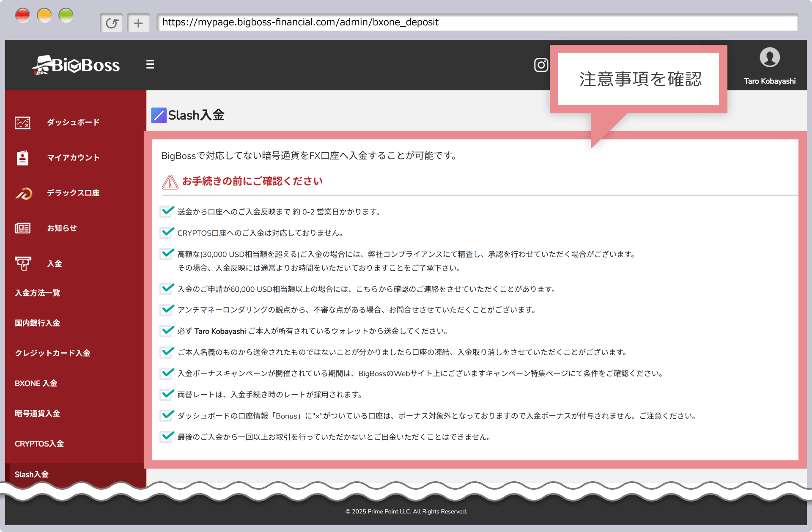Click the news (お知らせ) newspaper icon
Screen dimensions: 812x532
pyautogui.click(x=22, y=228)
